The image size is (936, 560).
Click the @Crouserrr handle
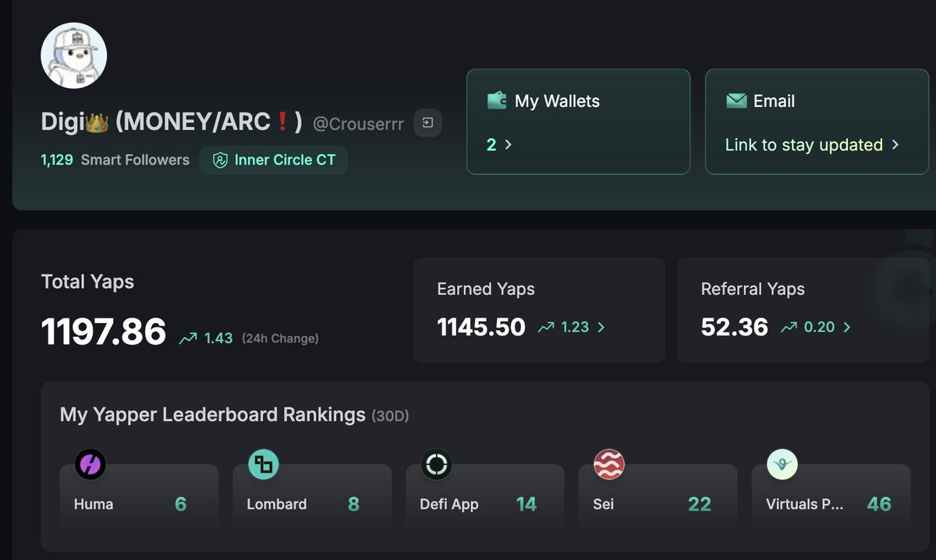tap(358, 123)
